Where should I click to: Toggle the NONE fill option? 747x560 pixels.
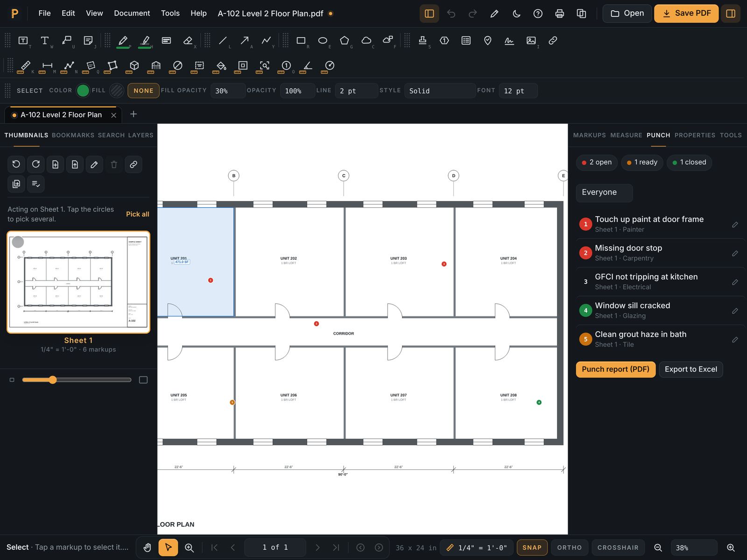pos(143,91)
